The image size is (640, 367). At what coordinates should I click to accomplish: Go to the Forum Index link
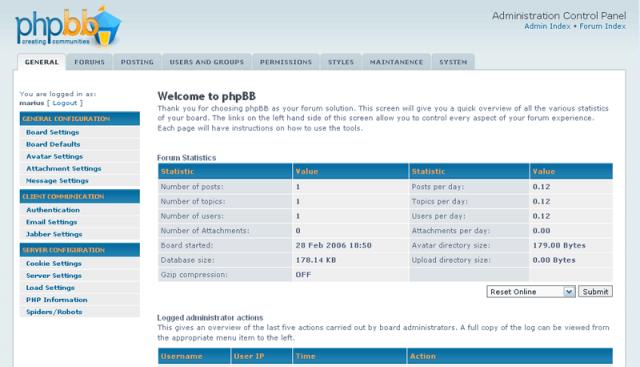(x=602, y=26)
